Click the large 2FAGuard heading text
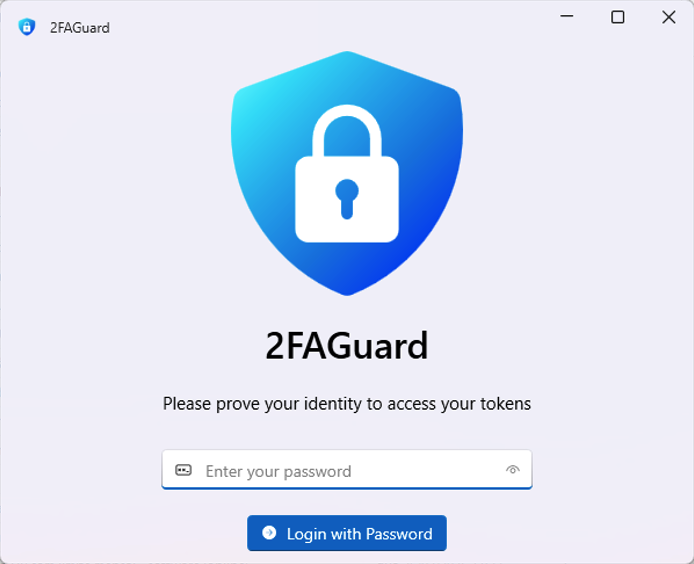The image size is (694, 564). (347, 346)
